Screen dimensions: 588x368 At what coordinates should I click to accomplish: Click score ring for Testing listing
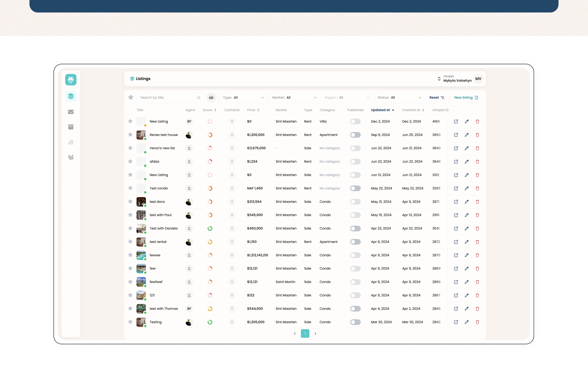pos(210,322)
